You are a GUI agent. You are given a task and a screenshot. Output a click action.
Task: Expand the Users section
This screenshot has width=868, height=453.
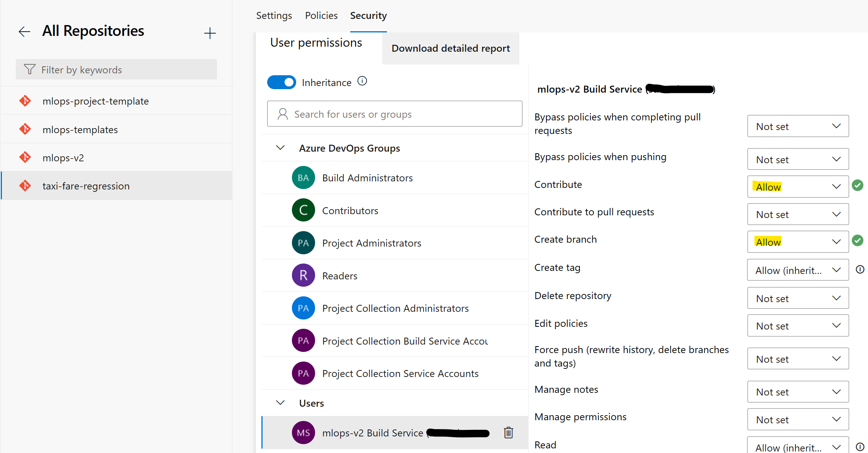coord(279,402)
